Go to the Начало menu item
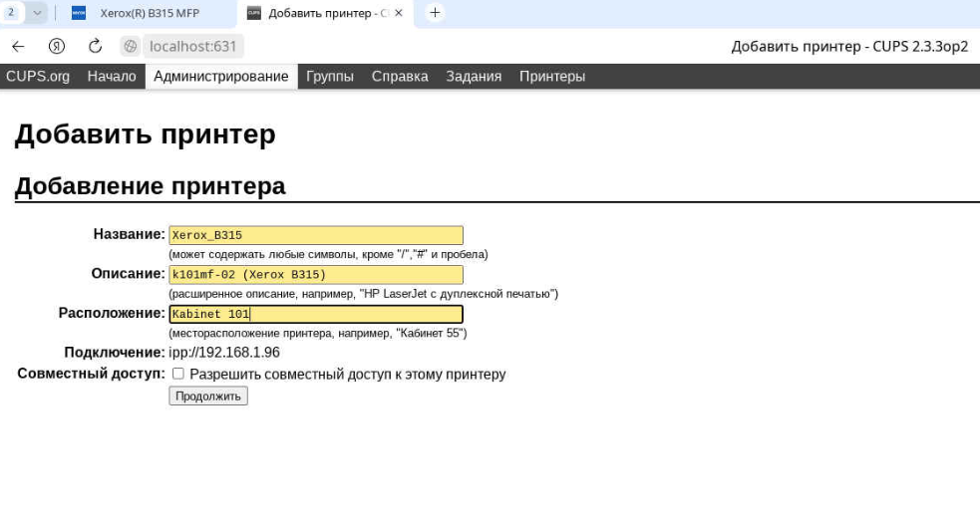The height and width of the screenshot is (529, 980). [112, 76]
